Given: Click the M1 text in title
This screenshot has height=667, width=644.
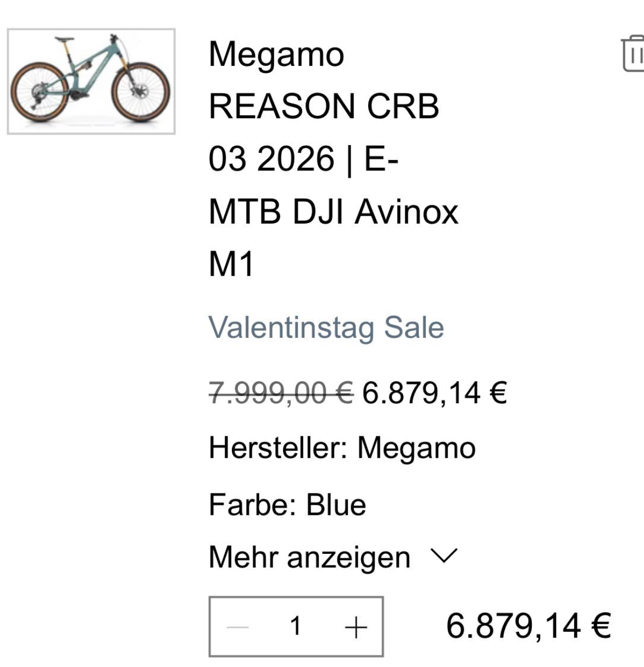Looking at the screenshot, I should pyautogui.click(x=231, y=264).
